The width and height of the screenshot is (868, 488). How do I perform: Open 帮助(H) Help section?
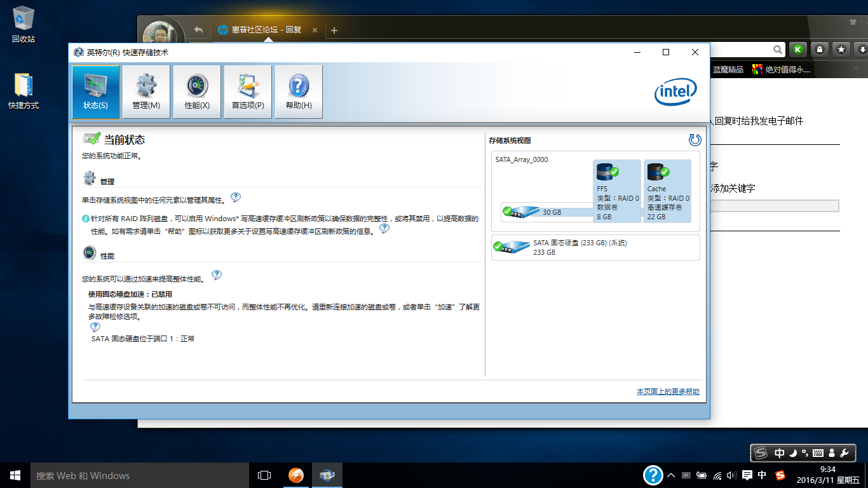tap(299, 92)
